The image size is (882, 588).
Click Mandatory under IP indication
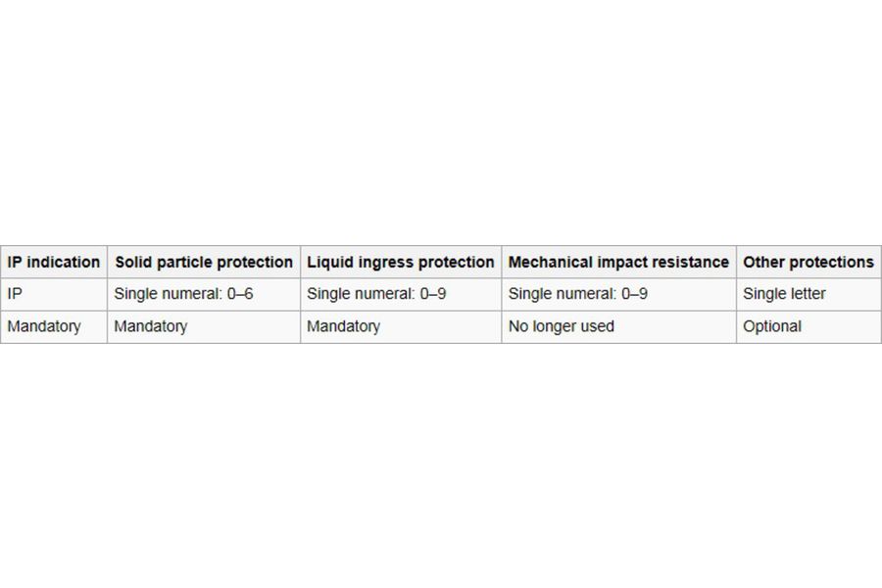point(54,327)
